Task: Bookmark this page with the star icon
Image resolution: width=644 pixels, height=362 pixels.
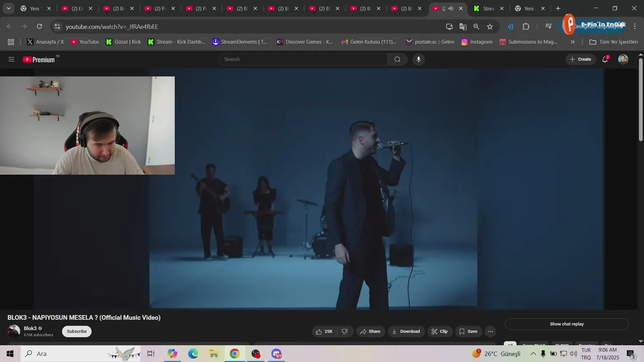Action: (x=490, y=26)
